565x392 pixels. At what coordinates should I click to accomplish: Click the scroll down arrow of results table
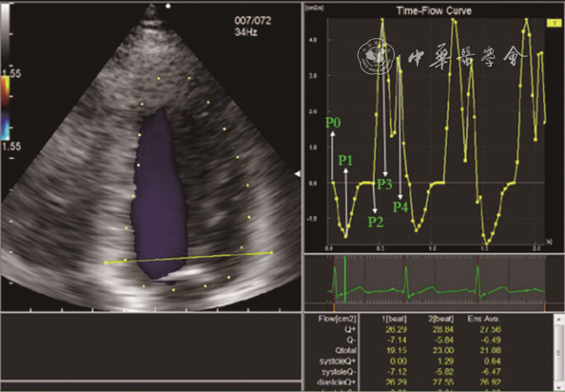coord(559,387)
